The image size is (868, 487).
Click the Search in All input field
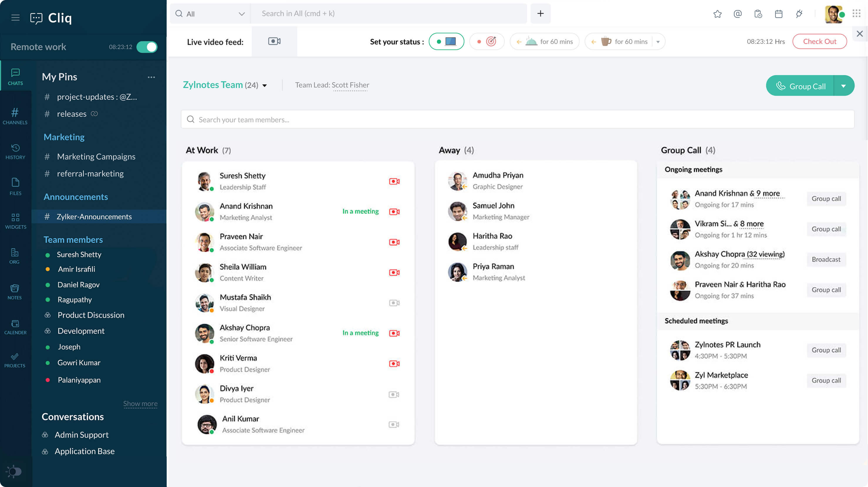389,14
